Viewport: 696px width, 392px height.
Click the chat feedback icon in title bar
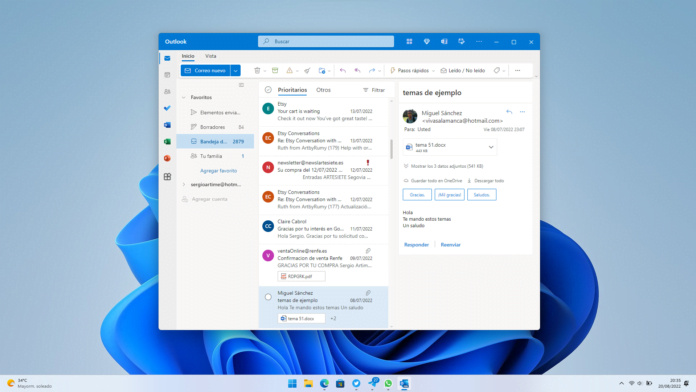click(461, 42)
